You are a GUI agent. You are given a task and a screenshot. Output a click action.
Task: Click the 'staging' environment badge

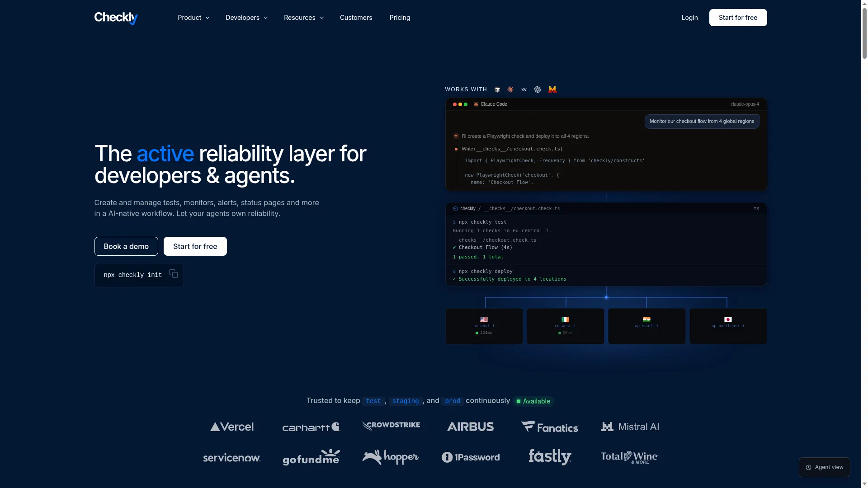406,401
